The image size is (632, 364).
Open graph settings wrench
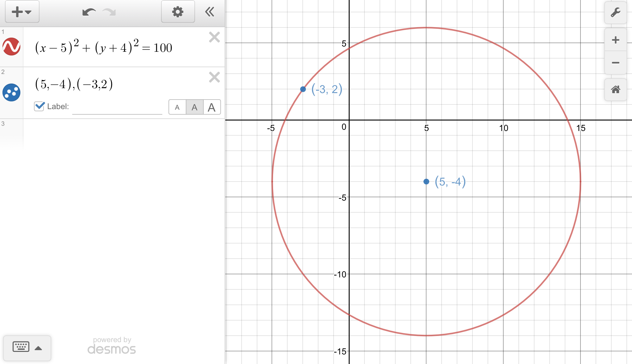[615, 13]
